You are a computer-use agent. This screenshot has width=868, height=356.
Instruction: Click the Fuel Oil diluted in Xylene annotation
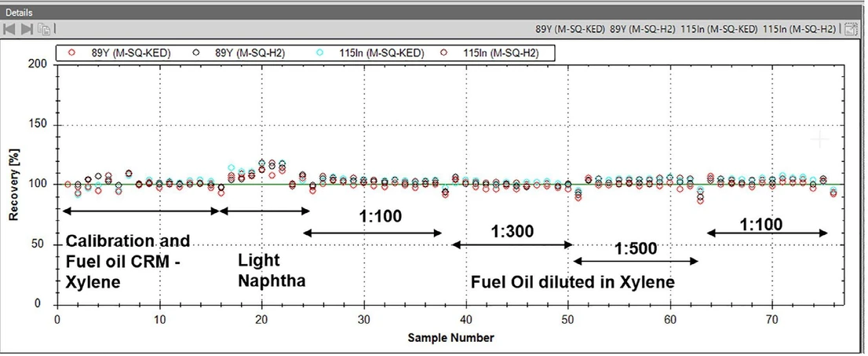[572, 282]
